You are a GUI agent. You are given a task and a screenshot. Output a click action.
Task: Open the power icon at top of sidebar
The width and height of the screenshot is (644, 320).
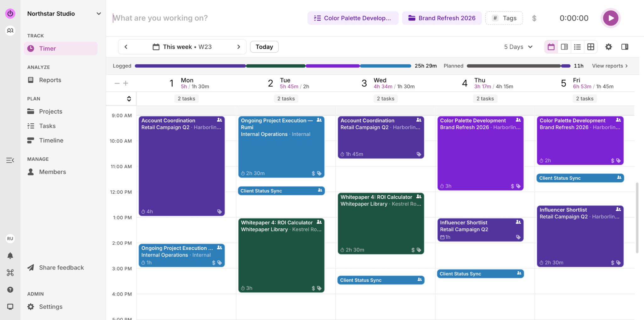(10, 14)
